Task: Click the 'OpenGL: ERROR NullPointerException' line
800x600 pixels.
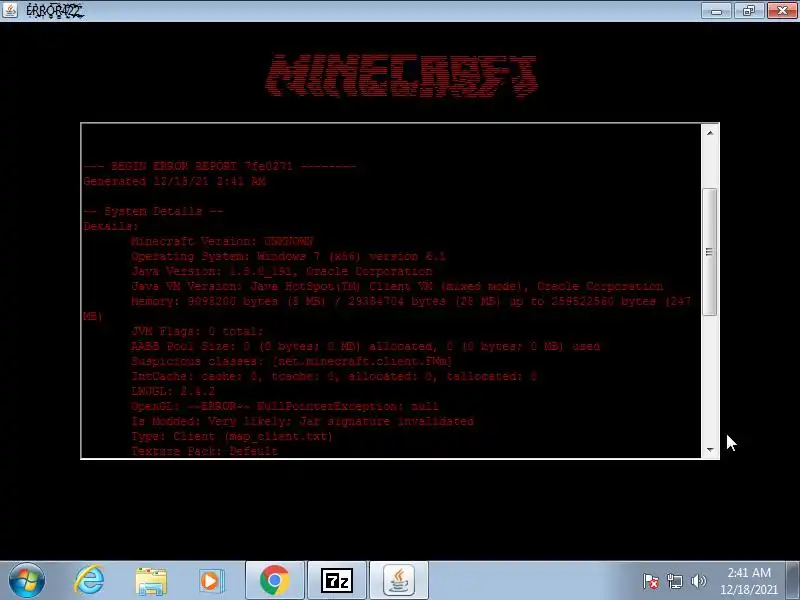Action: [x=285, y=406]
